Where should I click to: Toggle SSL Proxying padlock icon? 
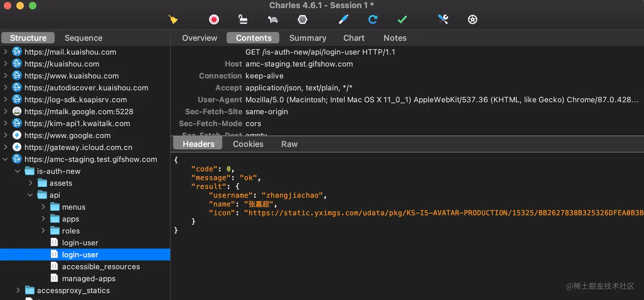click(x=243, y=19)
